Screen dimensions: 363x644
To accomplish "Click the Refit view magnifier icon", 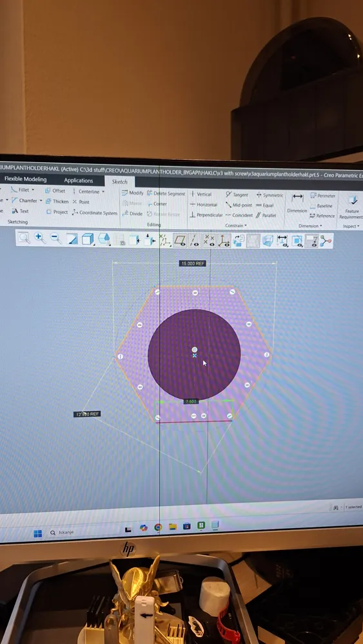I will pos(24,238).
